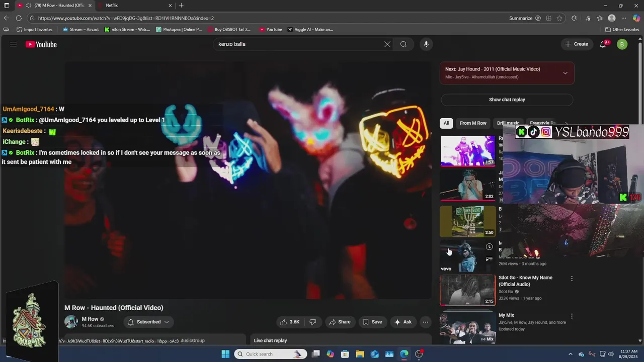Open YouTube notifications bell
The height and width of the screenshot is (362, 644).
(603, 44)
